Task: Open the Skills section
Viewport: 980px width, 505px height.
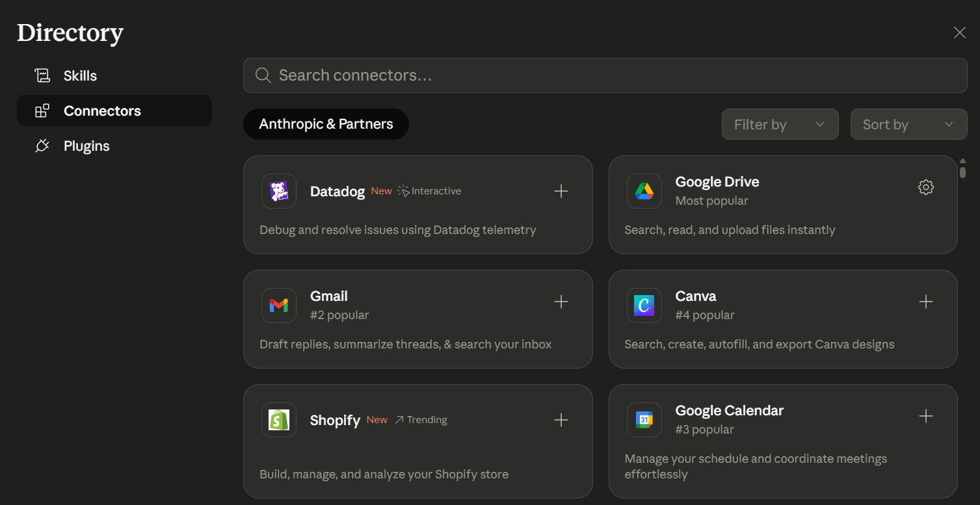Action: 114,75
